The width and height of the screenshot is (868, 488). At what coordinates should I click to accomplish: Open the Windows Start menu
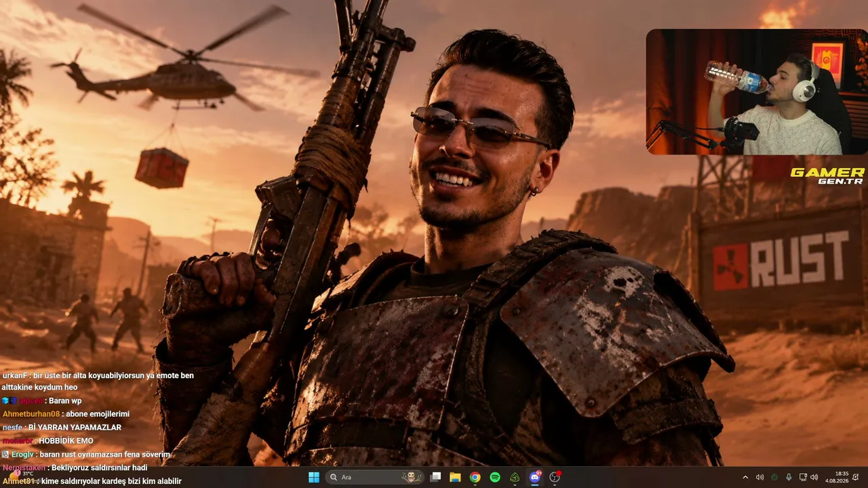coord(314,477)
